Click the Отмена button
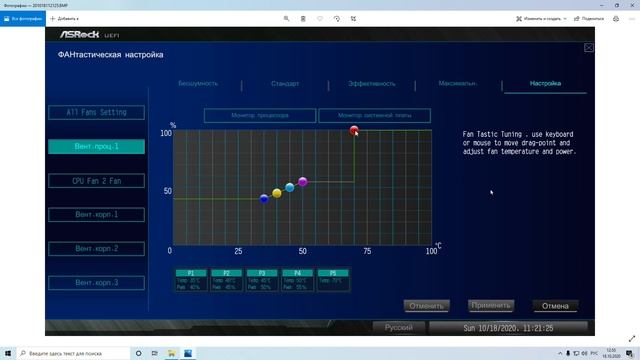The width and height of the screenshot is (640, 360). (x=555, y=306)
